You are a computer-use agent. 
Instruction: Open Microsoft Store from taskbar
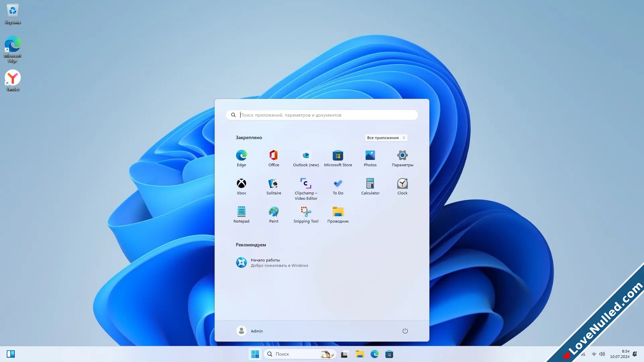tap(389, 354)
